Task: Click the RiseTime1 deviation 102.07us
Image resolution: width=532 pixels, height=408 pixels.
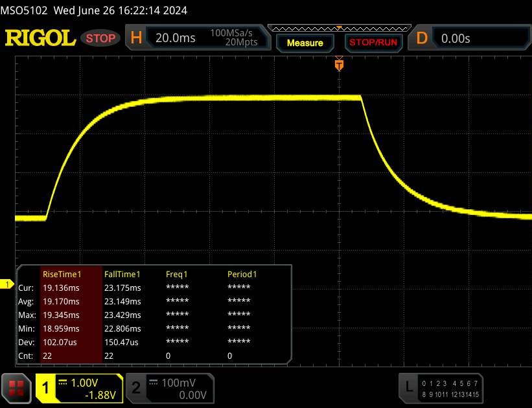Action: tap(60, 342)
